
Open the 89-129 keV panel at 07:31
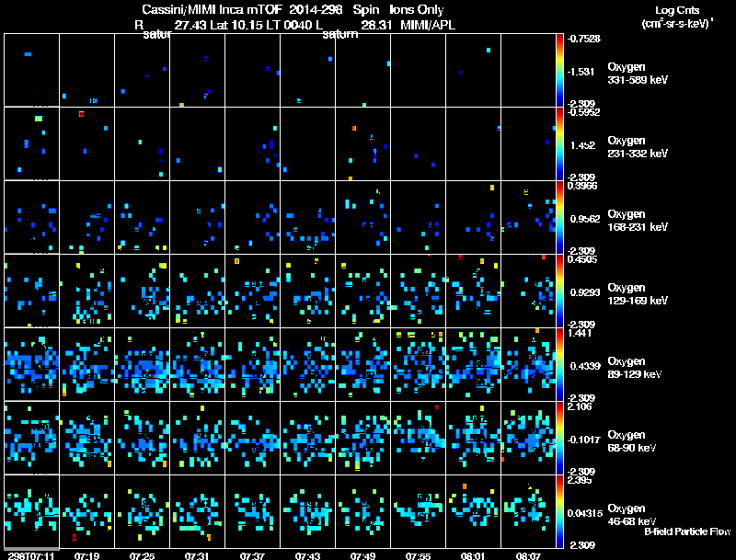198,365
